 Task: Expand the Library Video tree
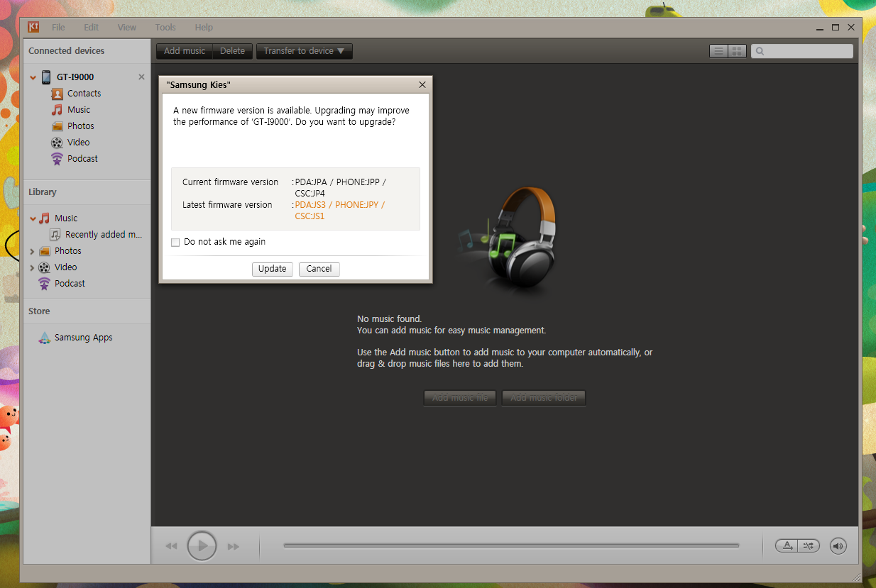(x=32, y=267)
